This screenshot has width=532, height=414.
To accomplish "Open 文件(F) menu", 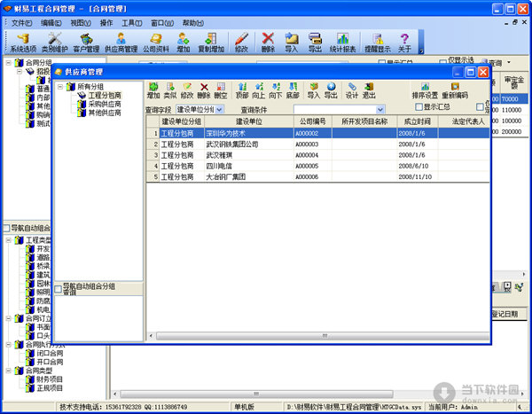I will click(x=21, y=21).
